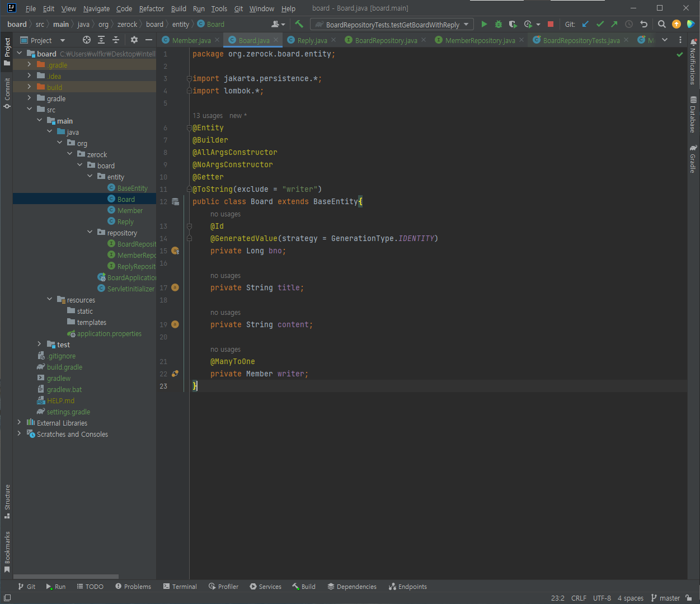
Task: Expand the test folder
Action: (39, 345)
